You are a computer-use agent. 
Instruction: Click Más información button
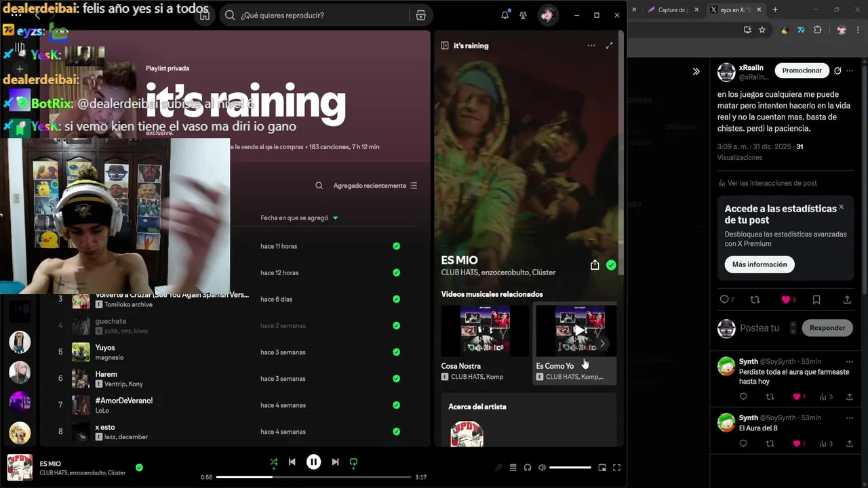[x=759, y=264]
